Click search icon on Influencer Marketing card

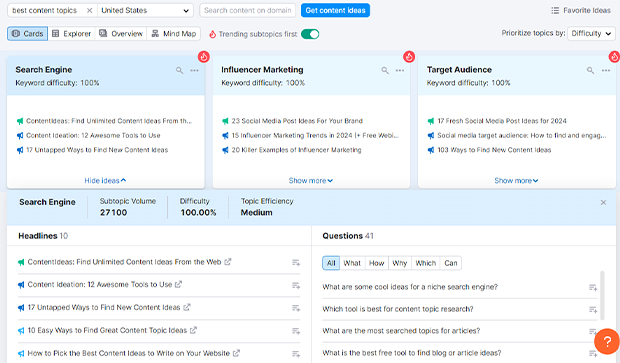tap(385, 70)
